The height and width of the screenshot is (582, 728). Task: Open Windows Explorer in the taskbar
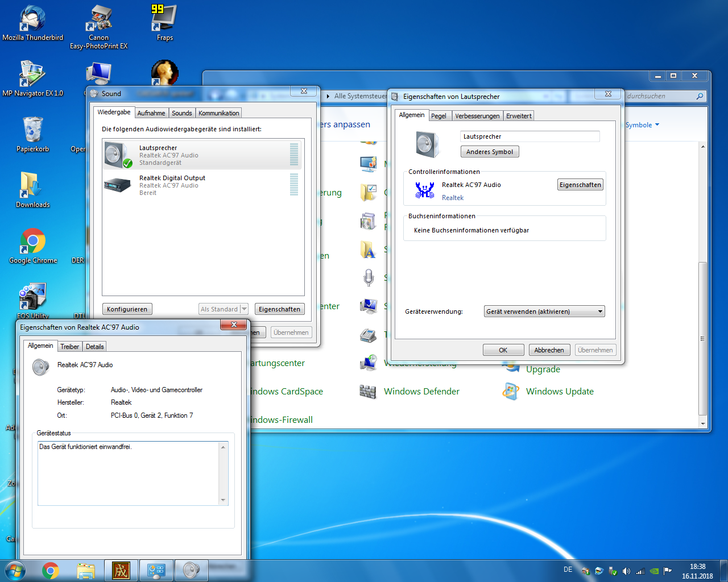(86, 571)
